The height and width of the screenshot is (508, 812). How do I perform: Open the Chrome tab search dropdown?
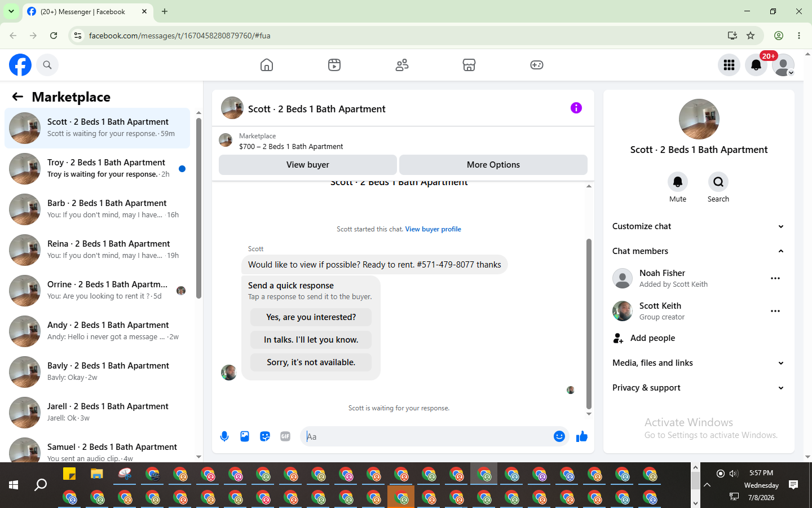pos(11,11)
